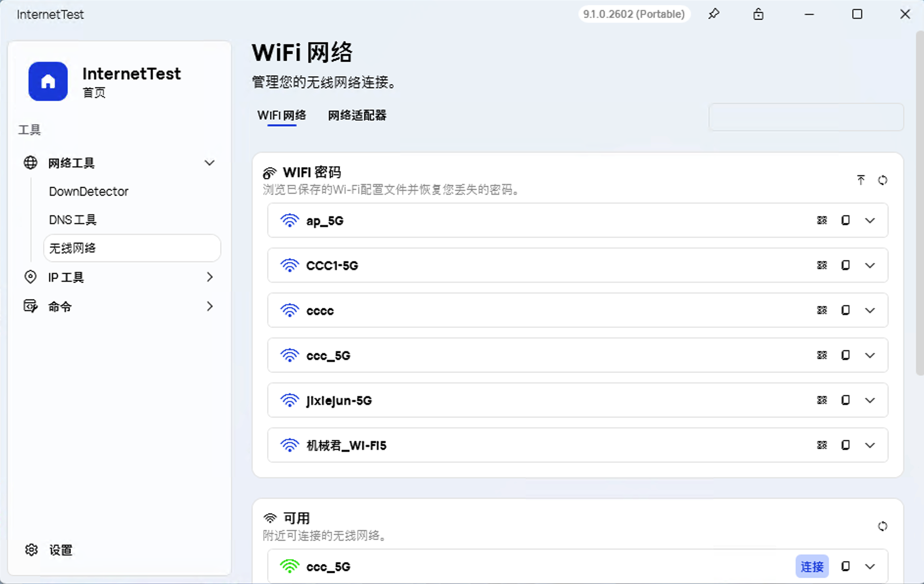
Task: Expand details for jixiejun-5G network
Action: 871,400
